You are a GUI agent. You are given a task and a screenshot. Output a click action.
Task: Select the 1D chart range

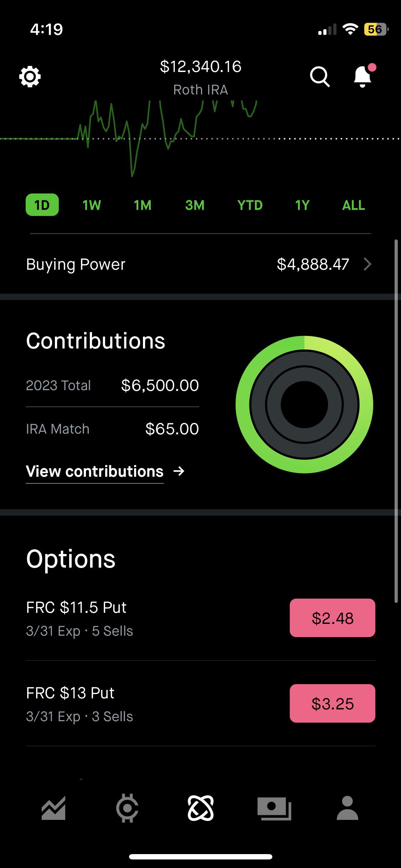tap(42, 205)
